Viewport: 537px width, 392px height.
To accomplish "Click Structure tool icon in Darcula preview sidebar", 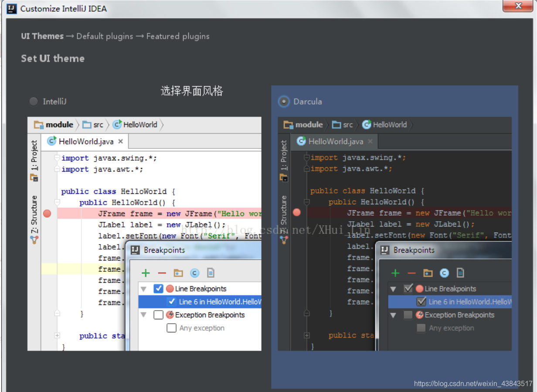I will pyautogui.click(x=283, y=239).
